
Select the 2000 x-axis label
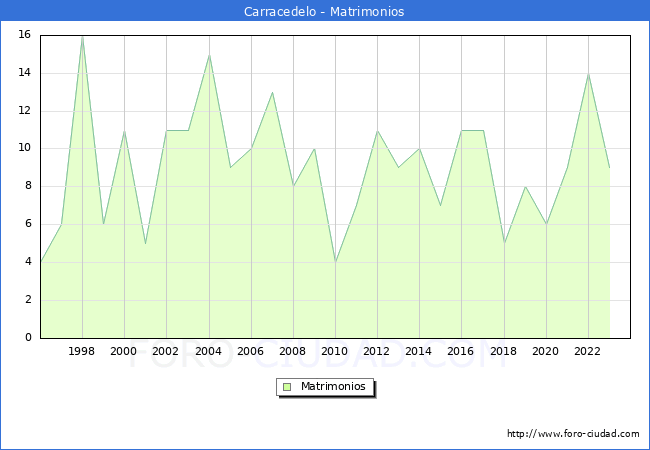tap(124, 351)
